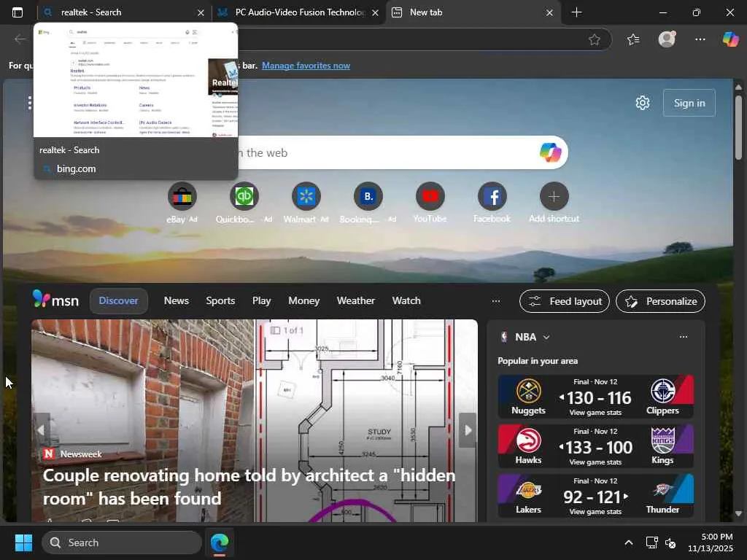This screenshot has height=560, width=747.
Task: Click 'Popular in your area' text
Action: click(x=538, y=361)
